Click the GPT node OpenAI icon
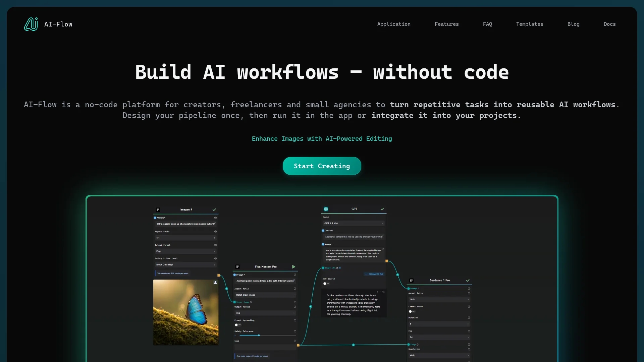 tap(326, 209)
